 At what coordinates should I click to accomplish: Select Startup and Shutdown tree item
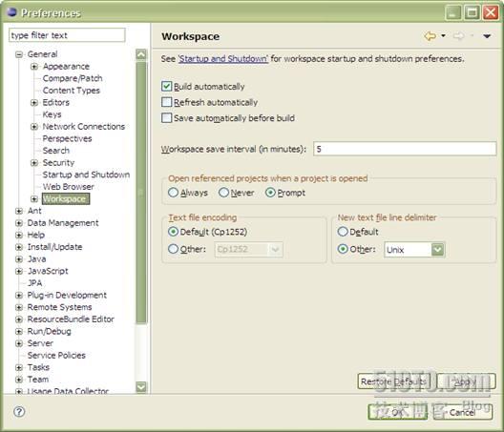coord(86,175)
